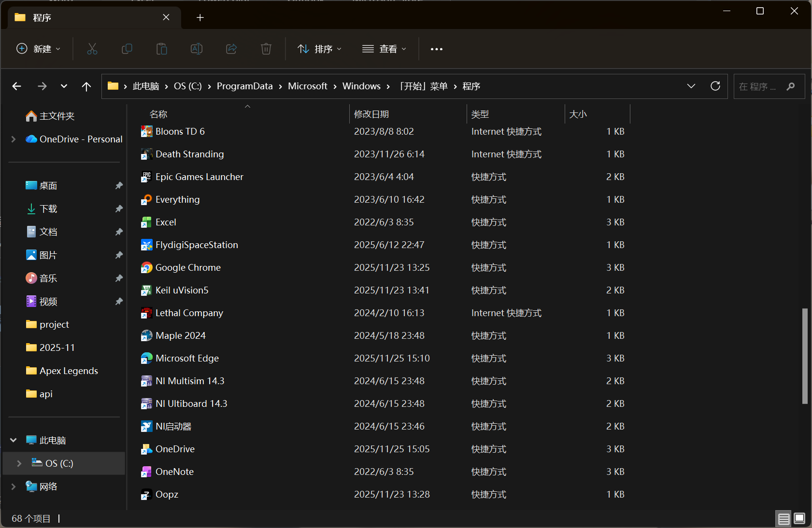Open the more options ellipsis menu
Viewport: 812px width, 528px height.
pos(437,49)
